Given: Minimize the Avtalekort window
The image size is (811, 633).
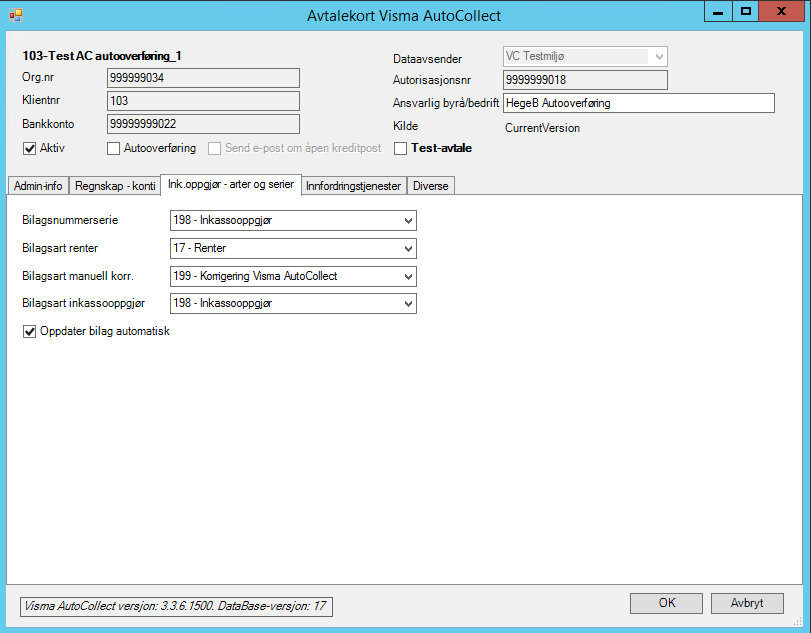Looking at the screenshot, I should [718, 11].
